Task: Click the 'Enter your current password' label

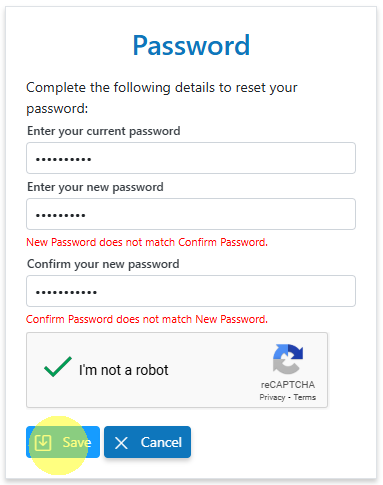Action: [x=104, y=131]
